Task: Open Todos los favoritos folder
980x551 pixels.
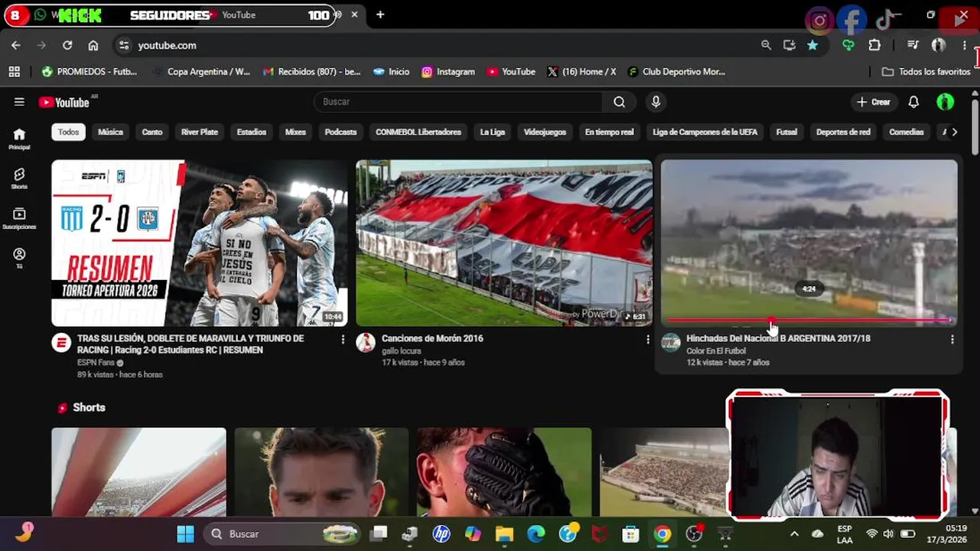Action: point(926,71)
